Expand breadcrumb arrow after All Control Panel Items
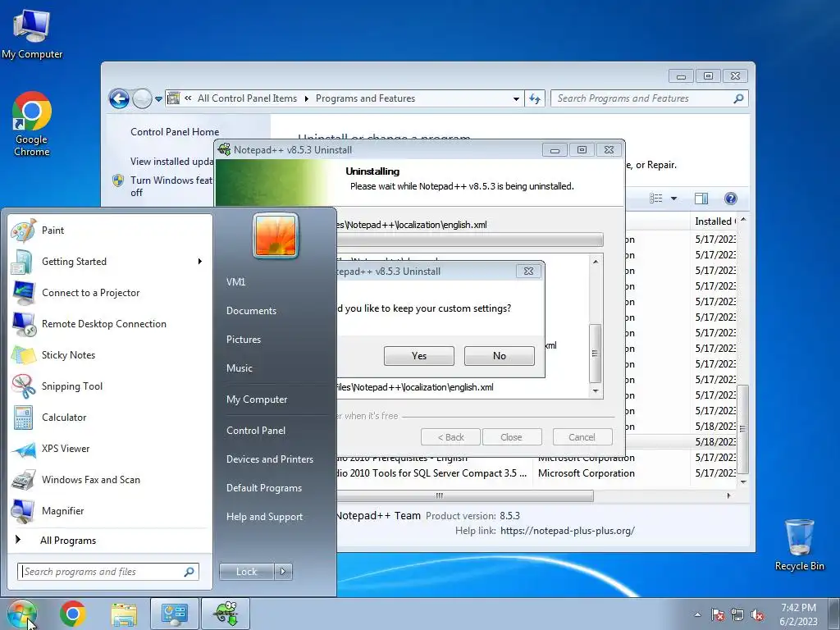The width and height of the screenshot is (840, 630). coord(307,98)
